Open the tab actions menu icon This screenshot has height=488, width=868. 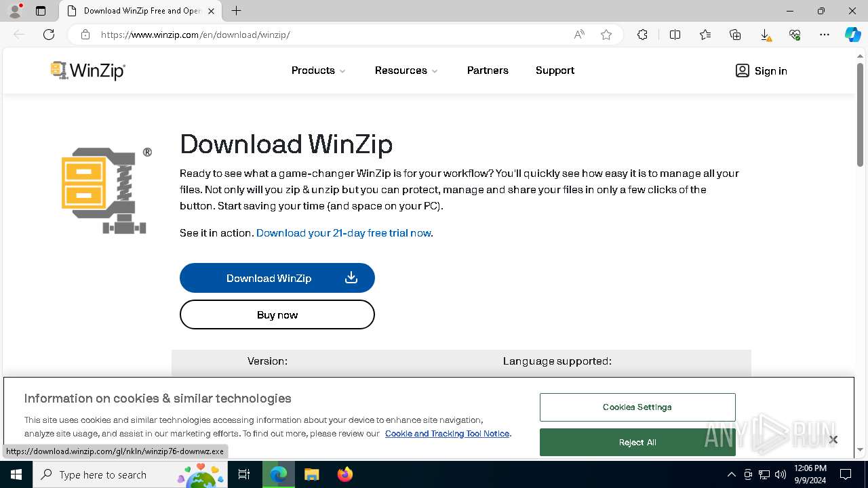[41, 11]
